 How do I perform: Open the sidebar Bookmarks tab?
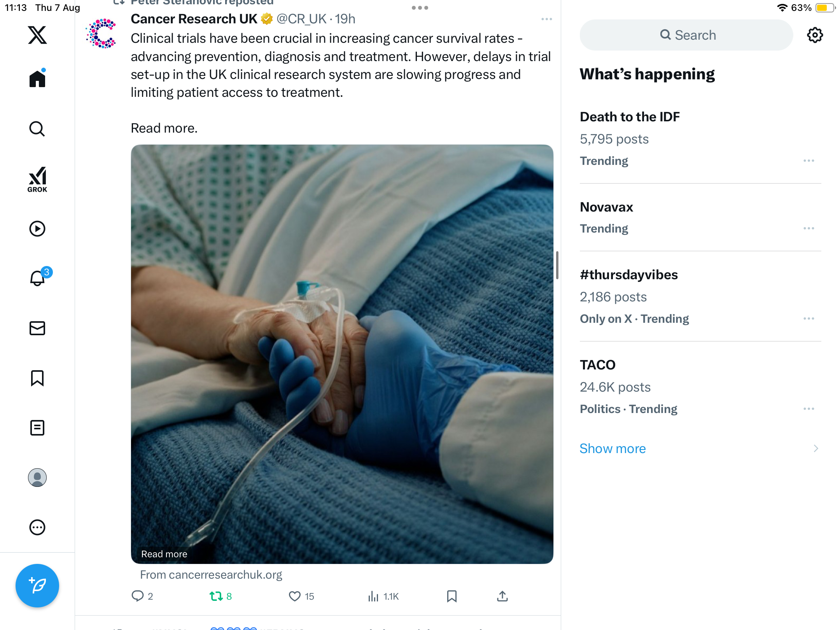[37, 378]
